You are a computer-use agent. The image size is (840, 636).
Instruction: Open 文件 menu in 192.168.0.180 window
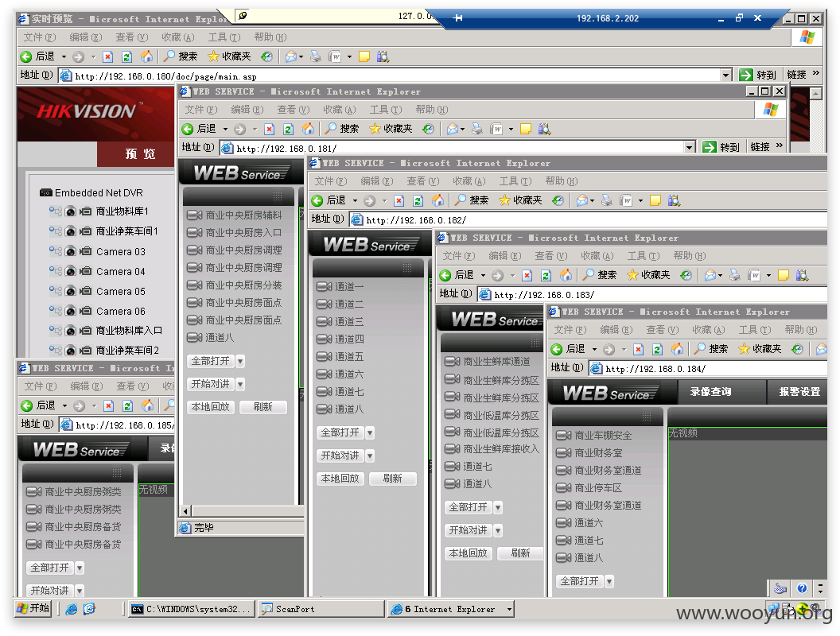[39, 37]
